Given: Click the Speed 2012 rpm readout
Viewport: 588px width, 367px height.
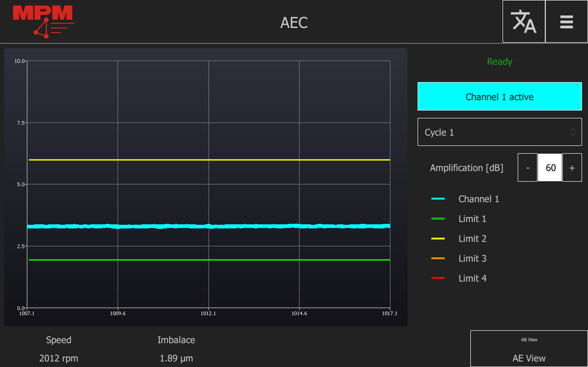Looking at the screenshot, I should 59,358.
